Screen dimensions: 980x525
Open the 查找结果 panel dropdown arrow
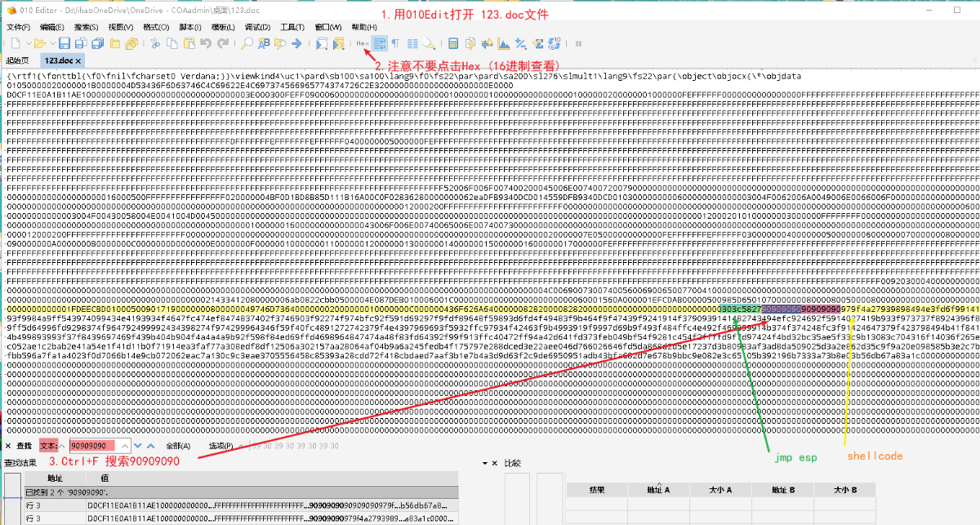[x=483, y=463]
